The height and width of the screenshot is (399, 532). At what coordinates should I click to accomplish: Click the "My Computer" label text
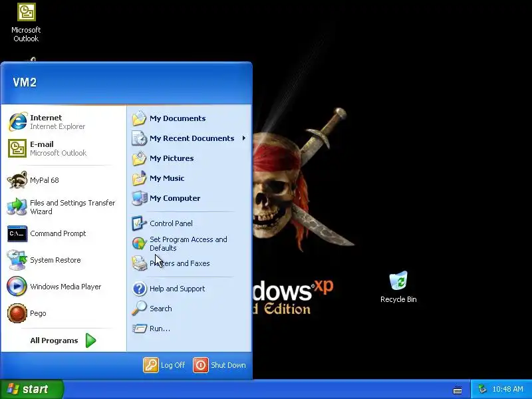pos(175,198)
